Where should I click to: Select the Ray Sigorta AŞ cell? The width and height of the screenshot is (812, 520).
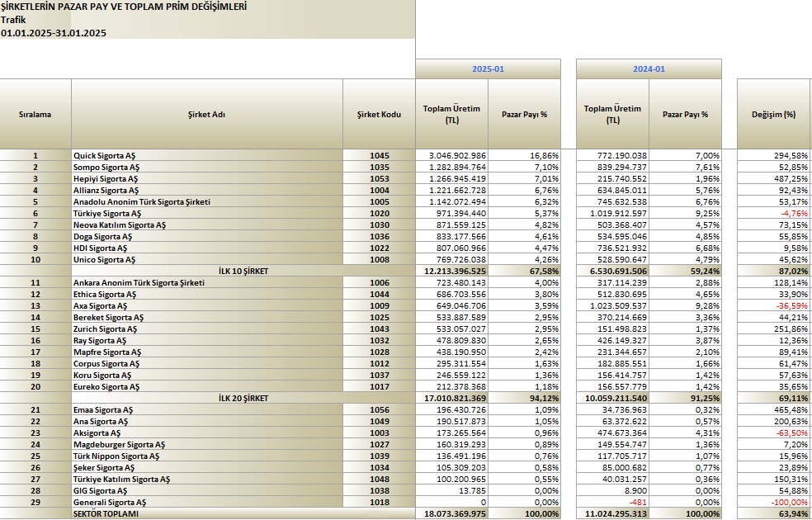(207, 340)
